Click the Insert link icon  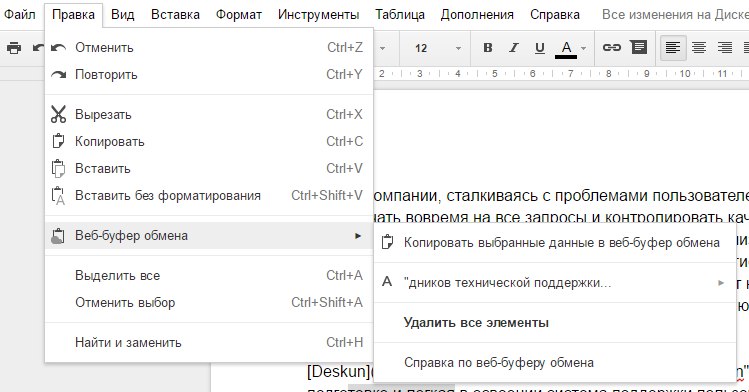click(611, 47)
